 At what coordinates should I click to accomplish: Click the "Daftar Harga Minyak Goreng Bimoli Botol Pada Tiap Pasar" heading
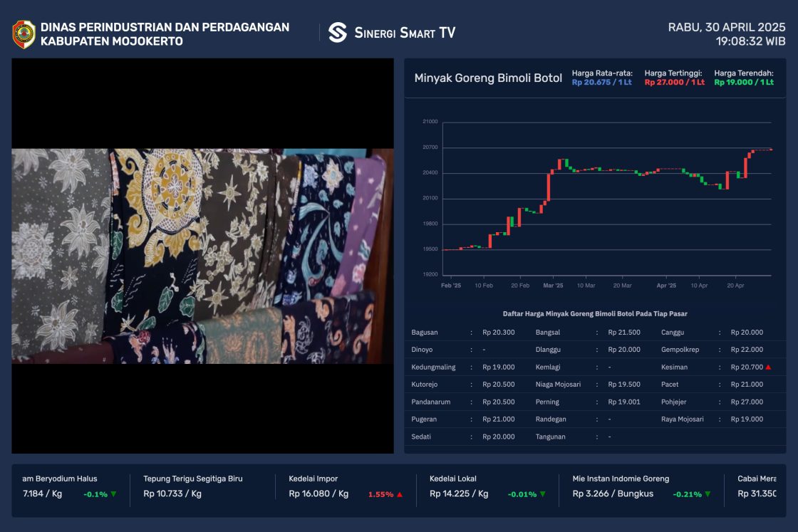[x=595, y=314]
